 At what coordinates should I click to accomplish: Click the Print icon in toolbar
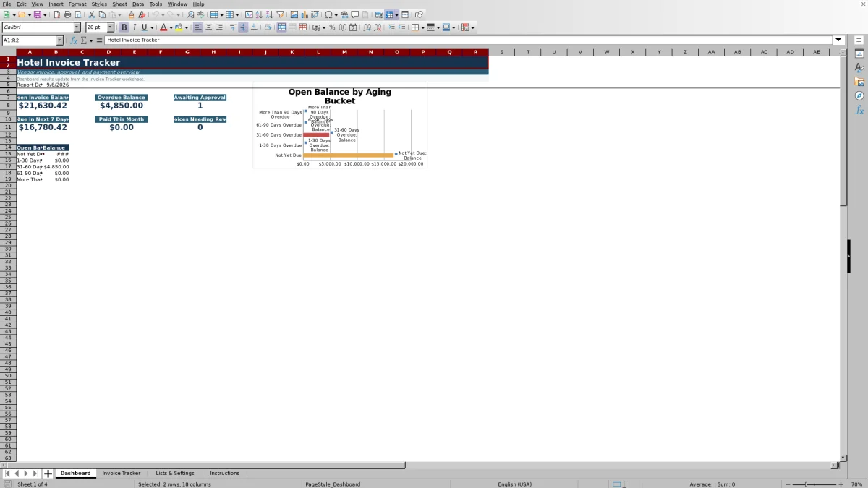pyautogui.click(x=67, y=14)
